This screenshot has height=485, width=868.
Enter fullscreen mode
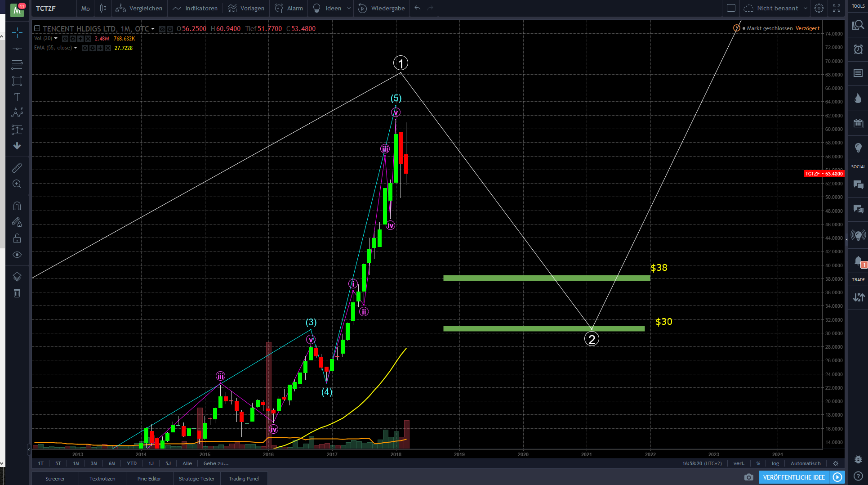(837, 8)
